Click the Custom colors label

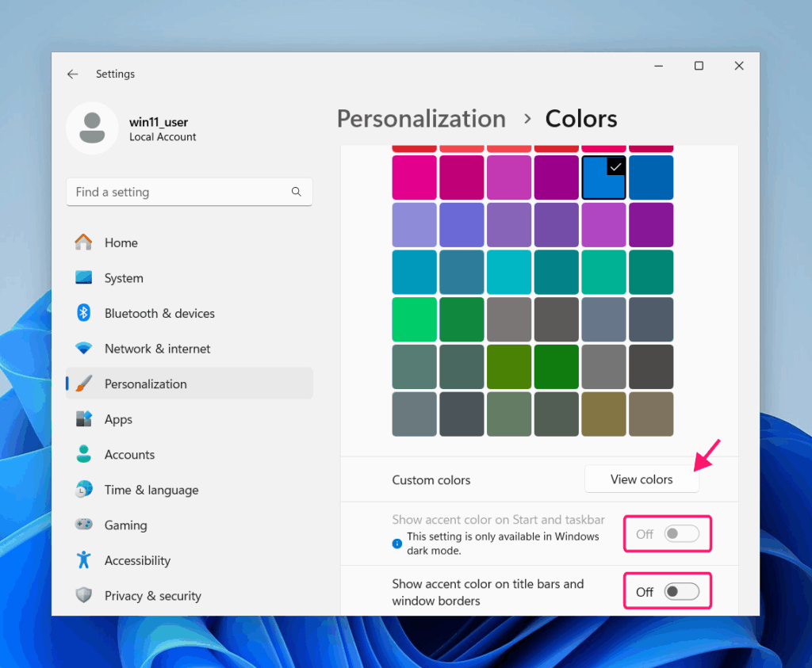[431, 480]
